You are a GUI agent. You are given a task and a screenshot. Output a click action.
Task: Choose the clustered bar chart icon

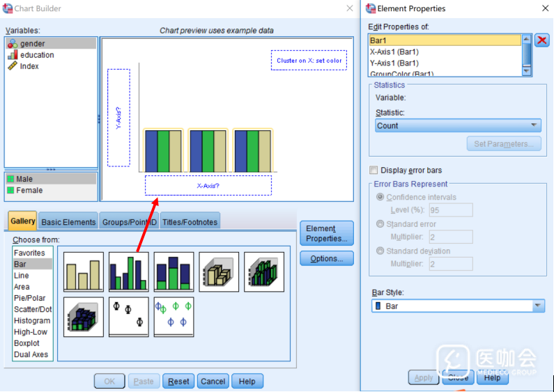[128, 272]
